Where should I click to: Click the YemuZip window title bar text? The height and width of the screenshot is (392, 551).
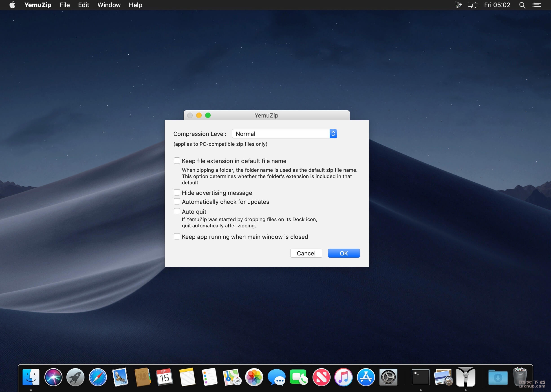(x=266, y=115)
